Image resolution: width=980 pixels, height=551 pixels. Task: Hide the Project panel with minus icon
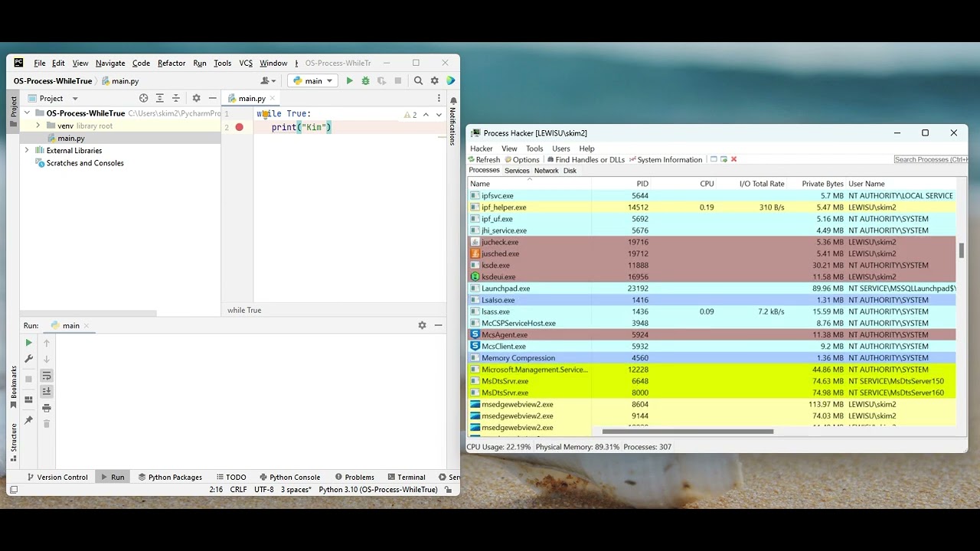tap(212, 98)
